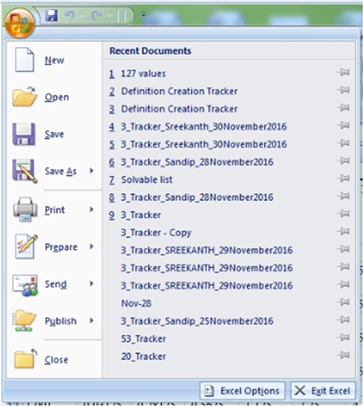The width and height of the screenshot is (363, 406).
Task: Click the Publish folder network icon
Action: (x=25, y=321)
